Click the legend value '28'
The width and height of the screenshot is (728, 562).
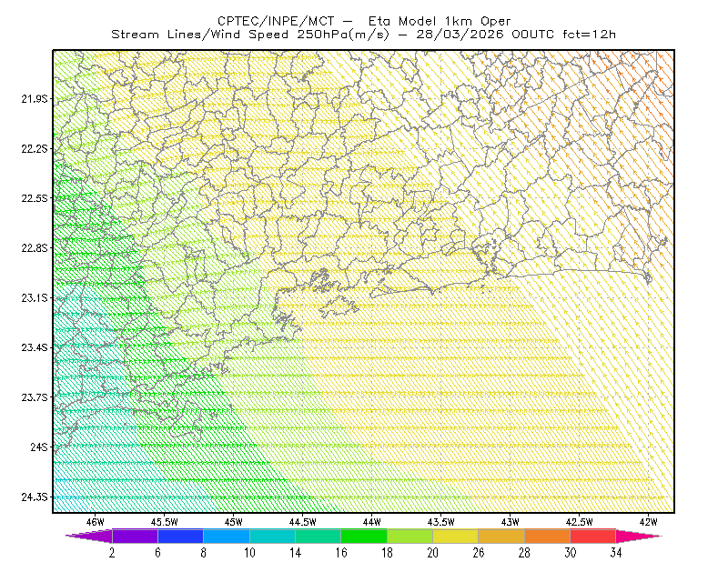coord(524,553)
